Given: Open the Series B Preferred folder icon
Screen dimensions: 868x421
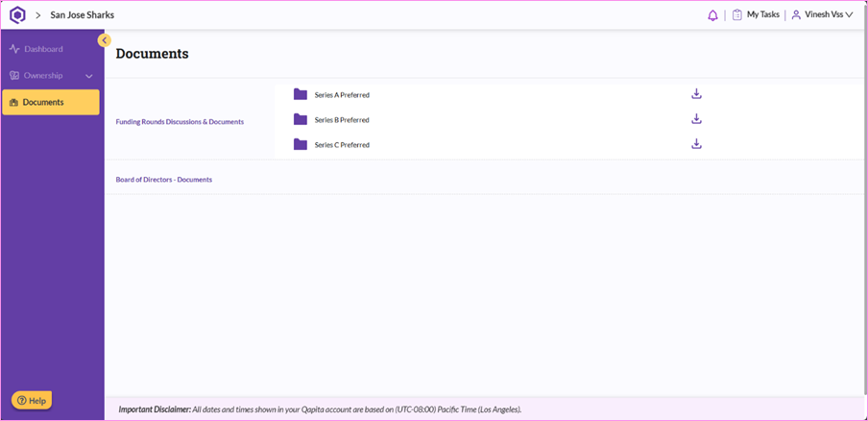Looking at the screenshot, I should point(300,119).
